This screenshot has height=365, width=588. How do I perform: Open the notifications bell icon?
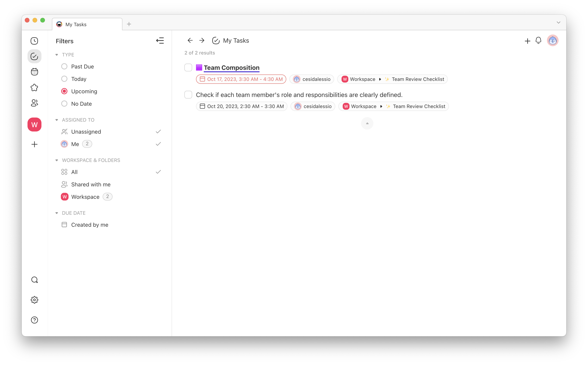(x=538, y=40)
